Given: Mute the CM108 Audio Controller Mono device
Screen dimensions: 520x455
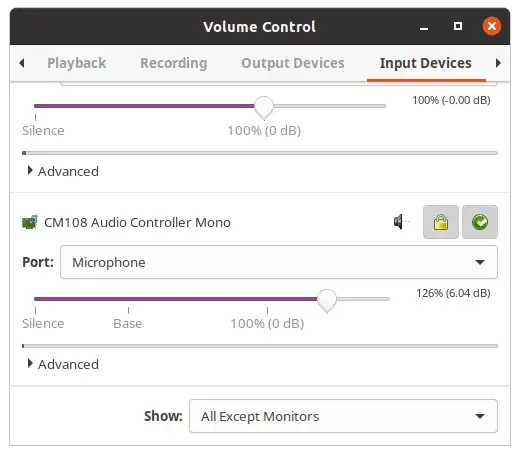Looking at the screenshot, I should [x=401, y=222].
